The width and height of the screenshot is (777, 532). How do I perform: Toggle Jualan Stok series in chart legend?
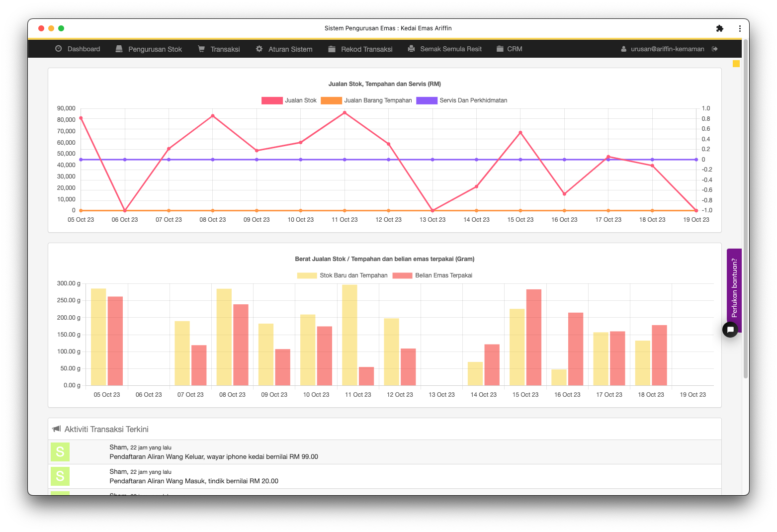point(289,100)
